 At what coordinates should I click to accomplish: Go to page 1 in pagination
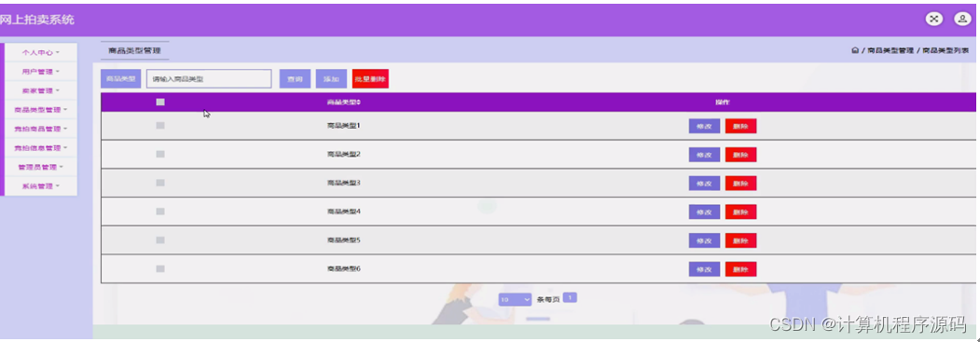[x=570, y=297]
